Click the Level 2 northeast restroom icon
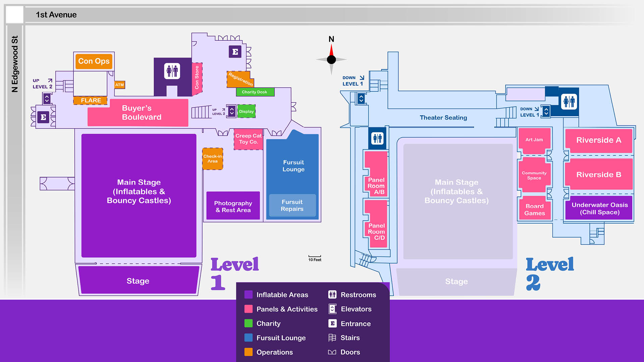The width and height of the screenshot is (644, 362). pos(569,101)
